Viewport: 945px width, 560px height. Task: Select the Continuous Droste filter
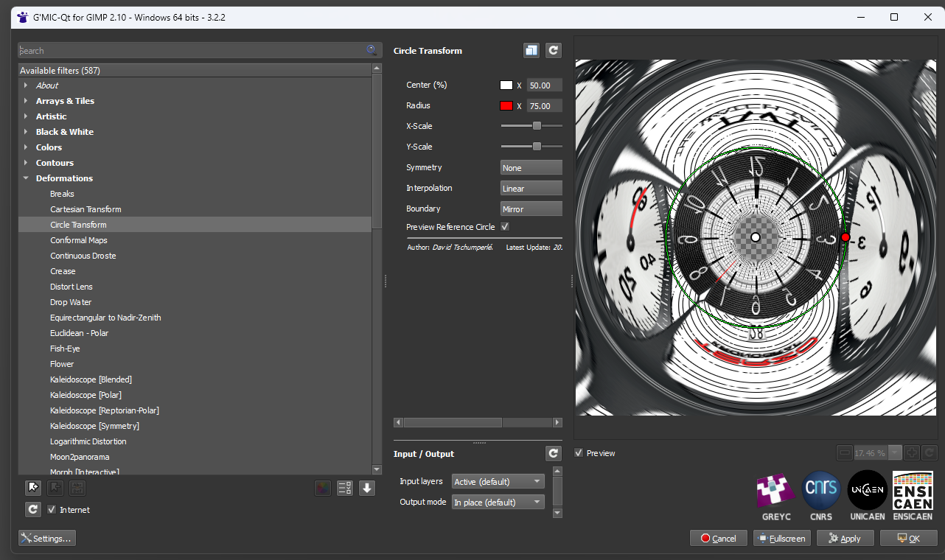pyautogui.click(x=83, y=256)
